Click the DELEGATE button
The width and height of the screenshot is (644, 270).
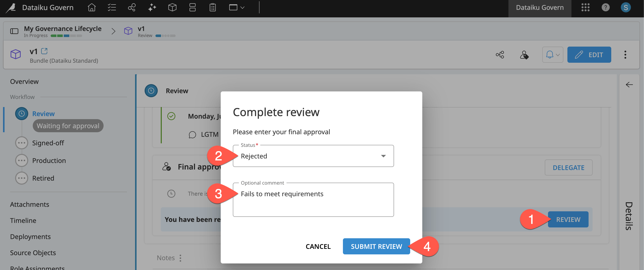tap(568, 167)
